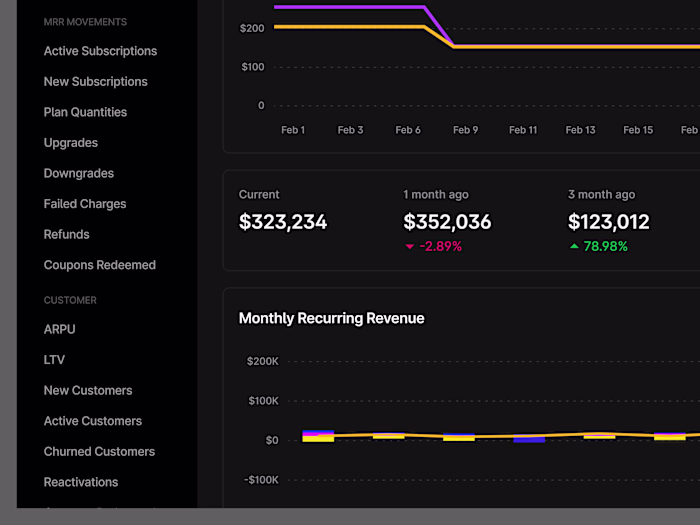Click the blue negative bar in MRR chart

pyautogui.click(x=529, y=440)
